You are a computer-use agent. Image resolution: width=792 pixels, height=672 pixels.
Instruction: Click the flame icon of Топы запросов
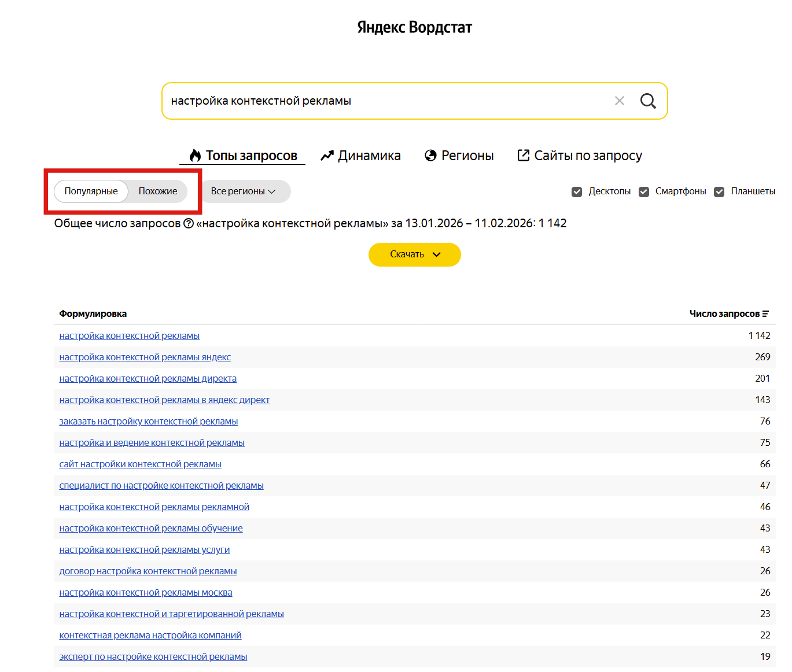195,156
